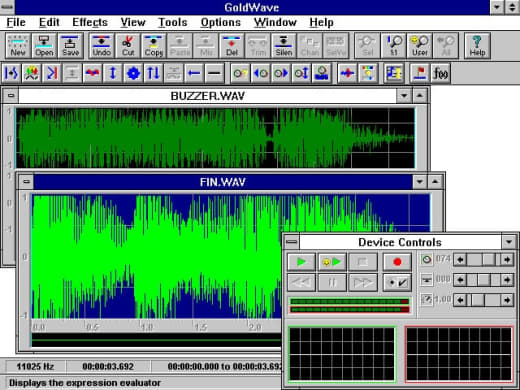Click the Undo toolbar button

tap(101, 45)
